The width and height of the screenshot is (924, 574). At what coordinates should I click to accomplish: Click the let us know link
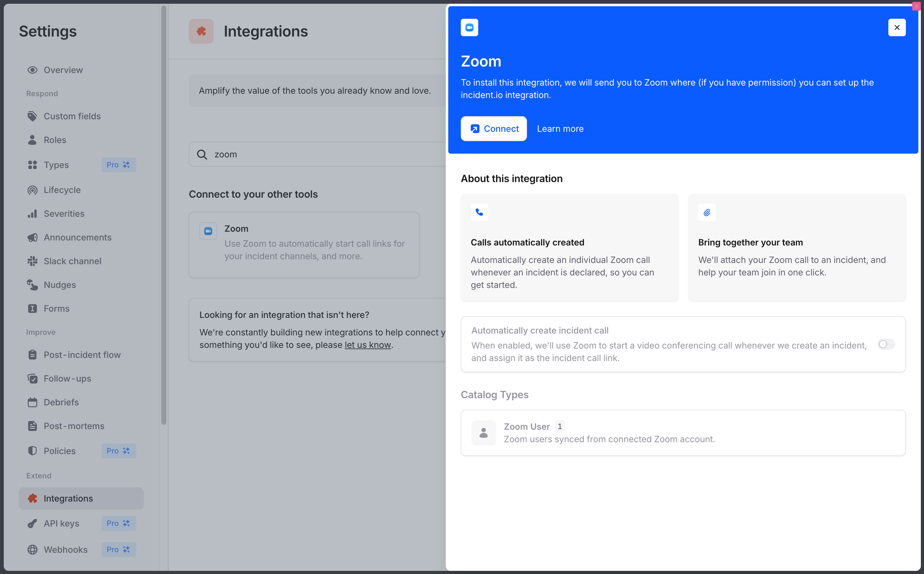point(367,345)
